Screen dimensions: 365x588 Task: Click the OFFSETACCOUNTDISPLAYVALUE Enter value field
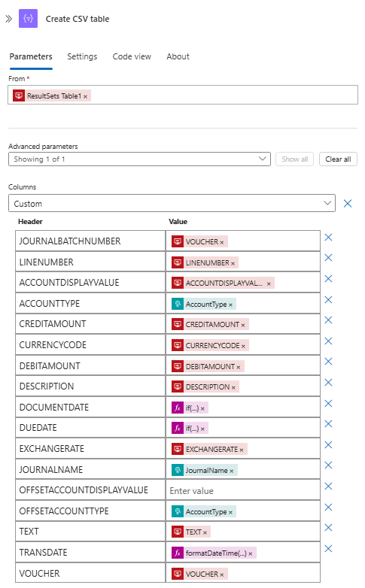[242, 490]
